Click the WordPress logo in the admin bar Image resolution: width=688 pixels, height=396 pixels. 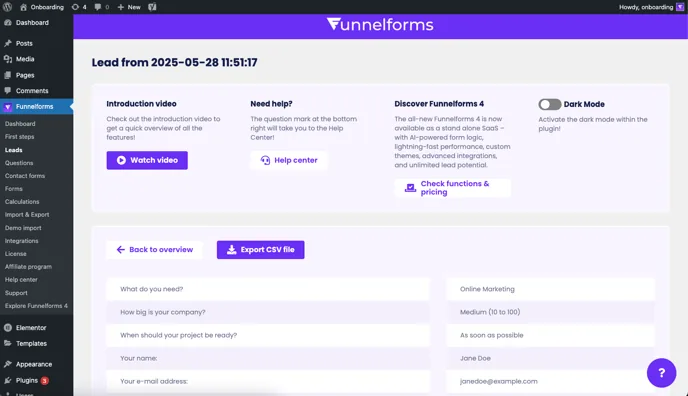7,7
